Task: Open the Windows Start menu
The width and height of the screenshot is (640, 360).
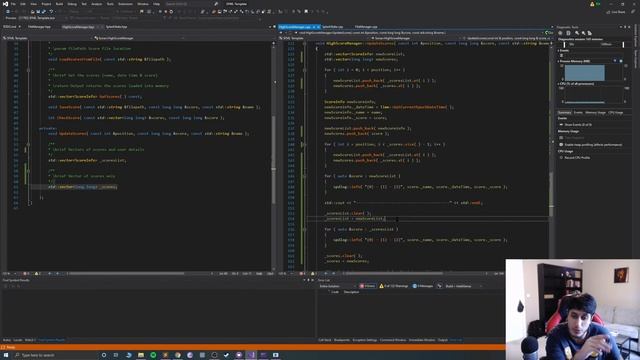Action: (6, 355)
